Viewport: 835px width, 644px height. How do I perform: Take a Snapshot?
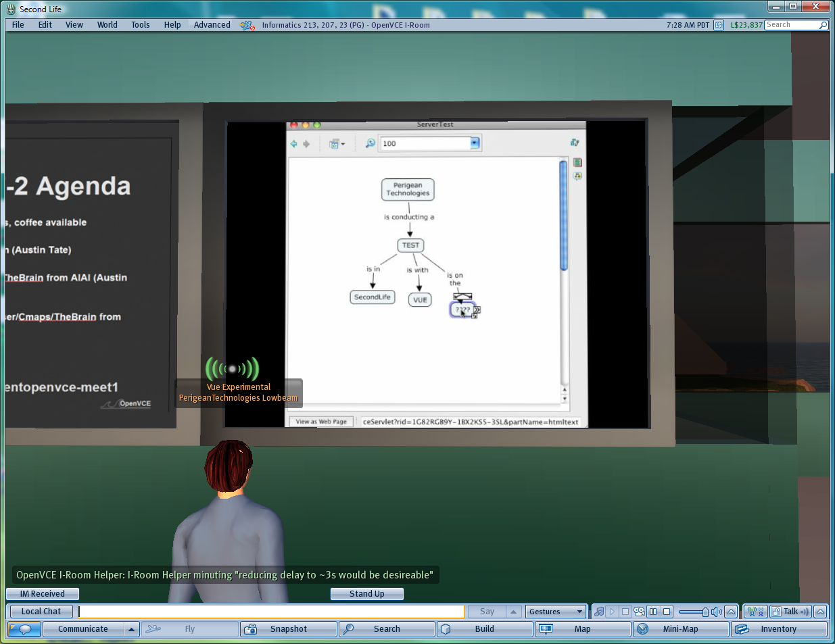coord(289,629)
